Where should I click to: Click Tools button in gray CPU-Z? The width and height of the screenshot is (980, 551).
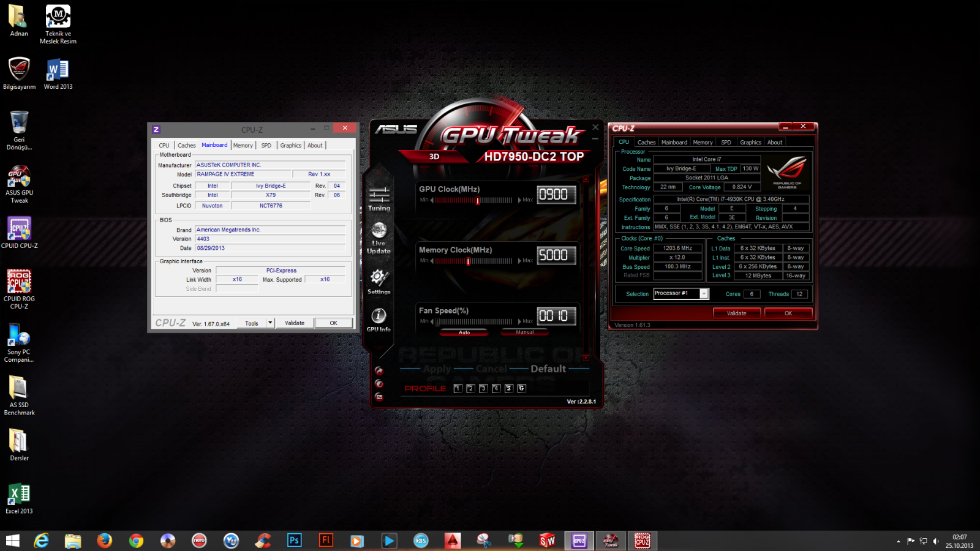pyautogui.click(x=252, y=323)
